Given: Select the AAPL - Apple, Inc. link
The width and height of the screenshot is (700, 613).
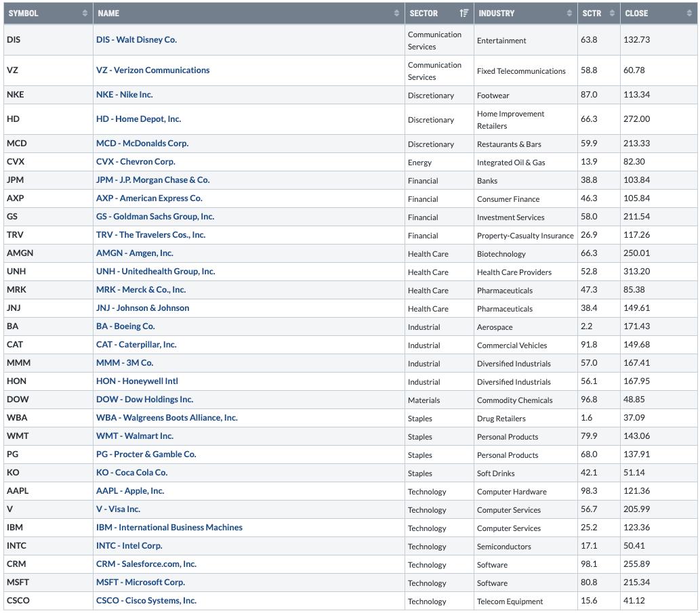Looking at the screenshot, I should [x=130, y=491].
